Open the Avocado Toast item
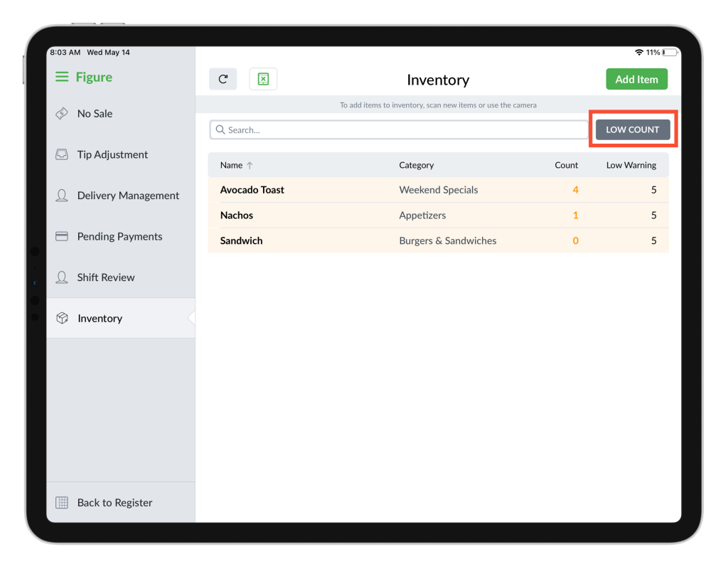This screenshot has width=728, height=569. point(438,189)
